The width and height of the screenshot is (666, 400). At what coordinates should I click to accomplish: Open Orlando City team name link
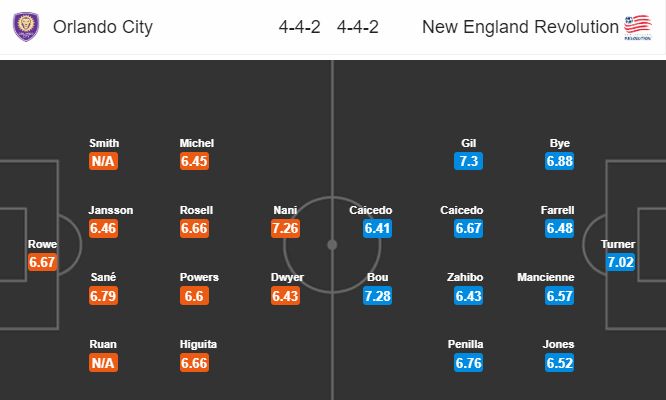tap(103, 27)
